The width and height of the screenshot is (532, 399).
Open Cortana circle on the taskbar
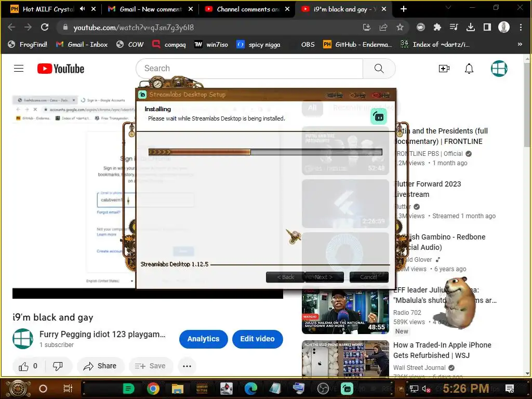43,389
